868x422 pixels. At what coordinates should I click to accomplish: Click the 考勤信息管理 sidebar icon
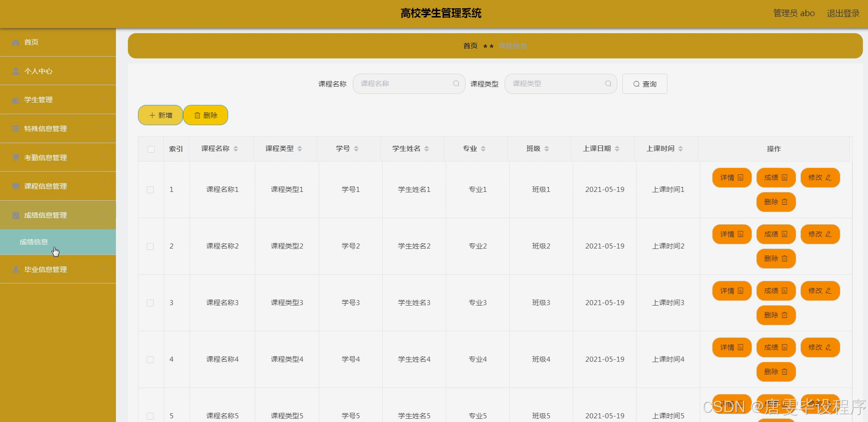pyautogui.click(x=16, y=157)
